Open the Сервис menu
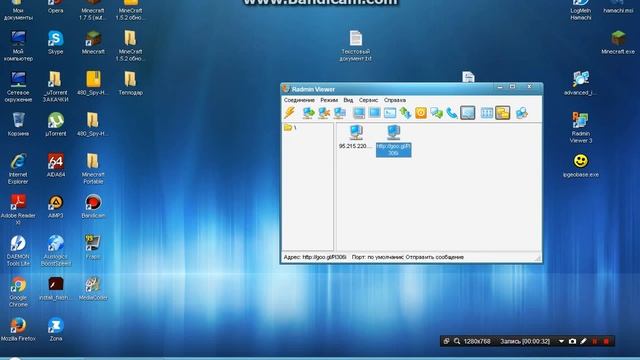Viewport: 640px width, 360px height. click(x=369, y=100)
